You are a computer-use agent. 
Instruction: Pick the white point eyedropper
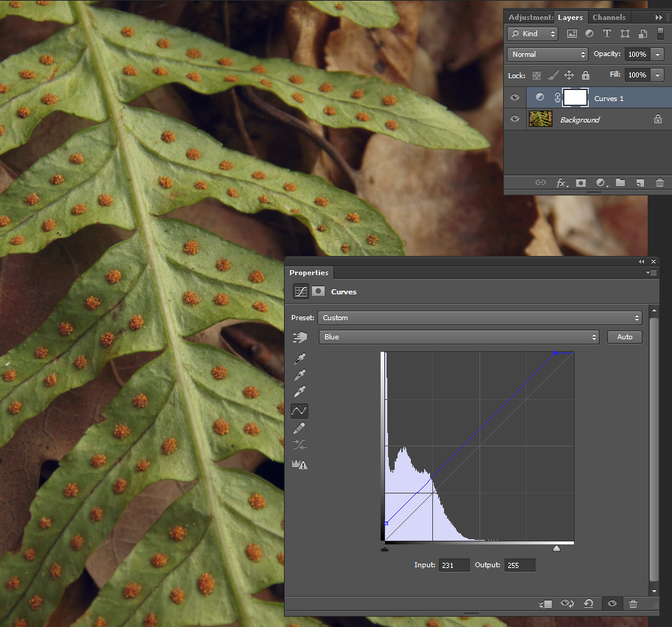point(299,392)
